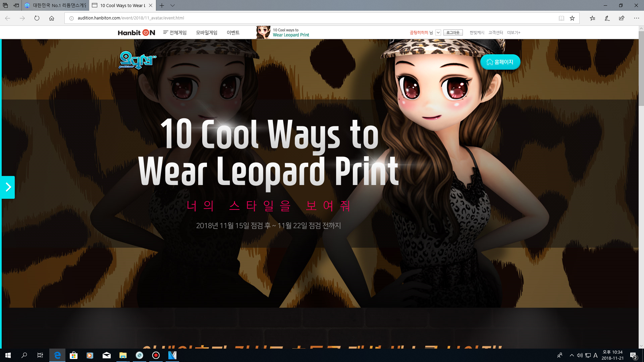This screenshot has height=362, width=644.
Task: Click the browser Refresh icon
Action: [x=37, y=18]
